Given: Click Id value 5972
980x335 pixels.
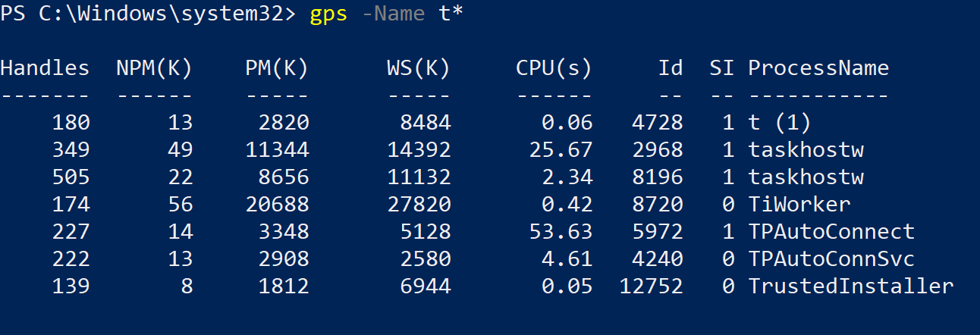Looking at the screenshot, I should pos(658,232).
